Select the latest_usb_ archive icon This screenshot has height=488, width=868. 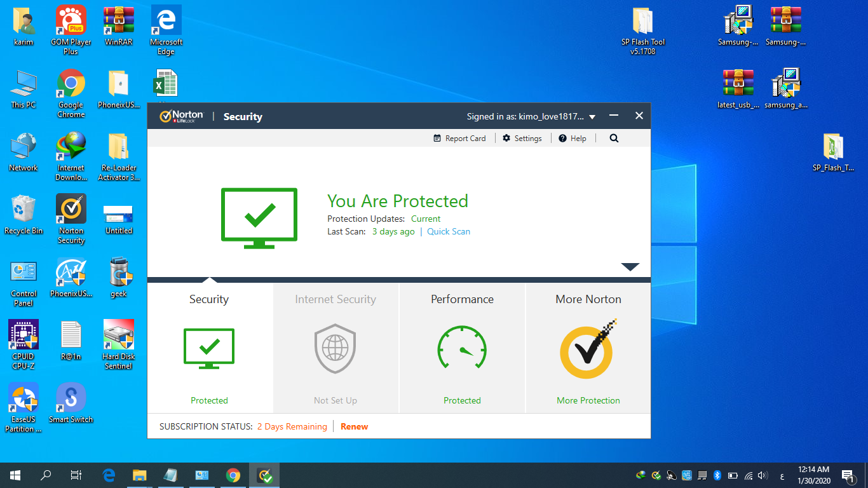click(x=738, y=89)
